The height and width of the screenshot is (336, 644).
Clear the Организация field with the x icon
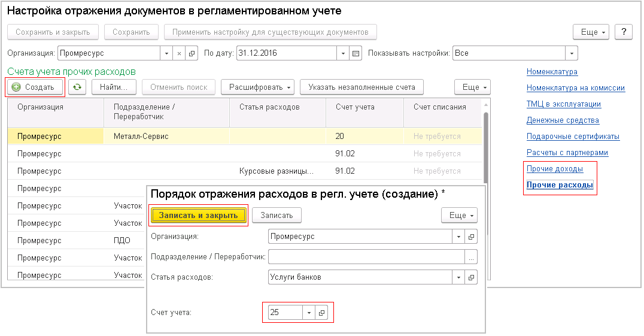179,53
